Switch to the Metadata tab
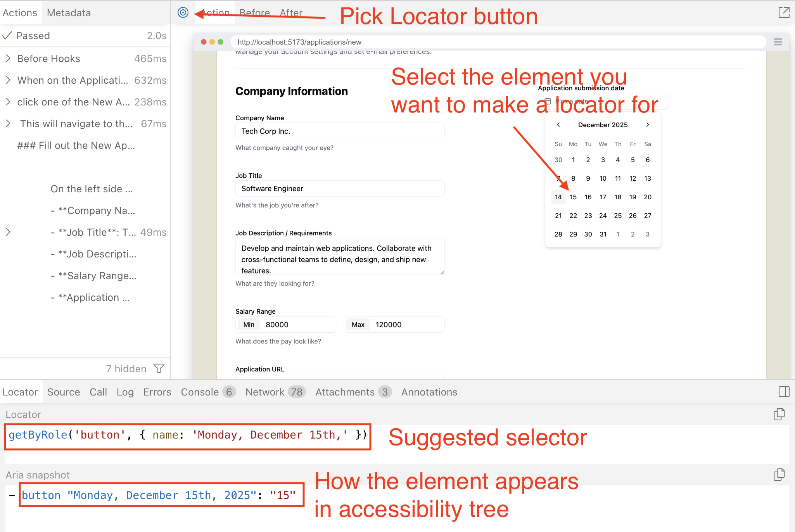This screenshot has width=795, height=532. [x=69, y=12]
